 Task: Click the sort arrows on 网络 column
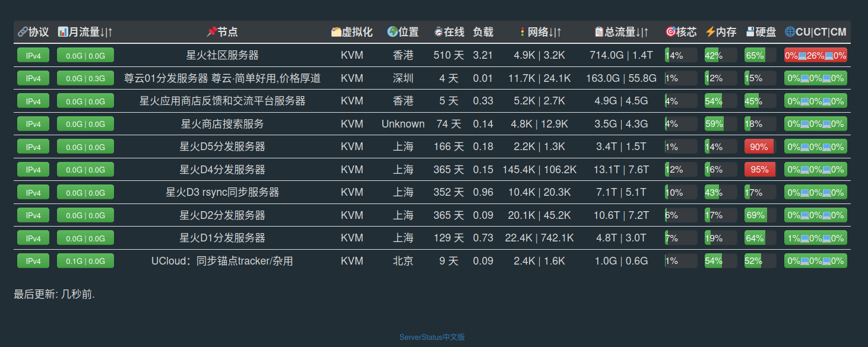[x=555, y=32]
